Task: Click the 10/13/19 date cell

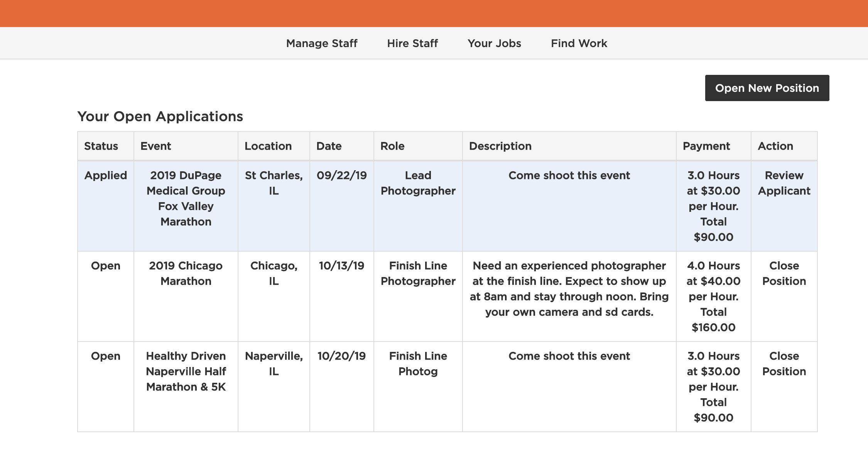Action: (341, 266)
